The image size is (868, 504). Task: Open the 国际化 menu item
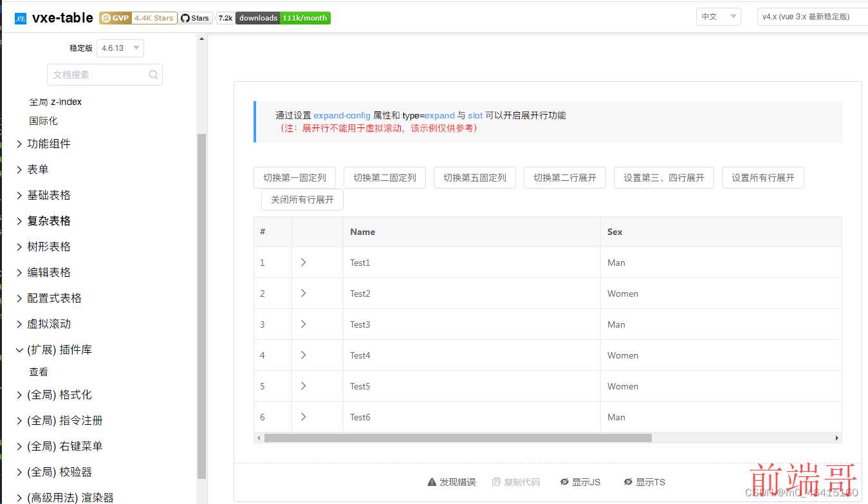(x=43, y=121)
